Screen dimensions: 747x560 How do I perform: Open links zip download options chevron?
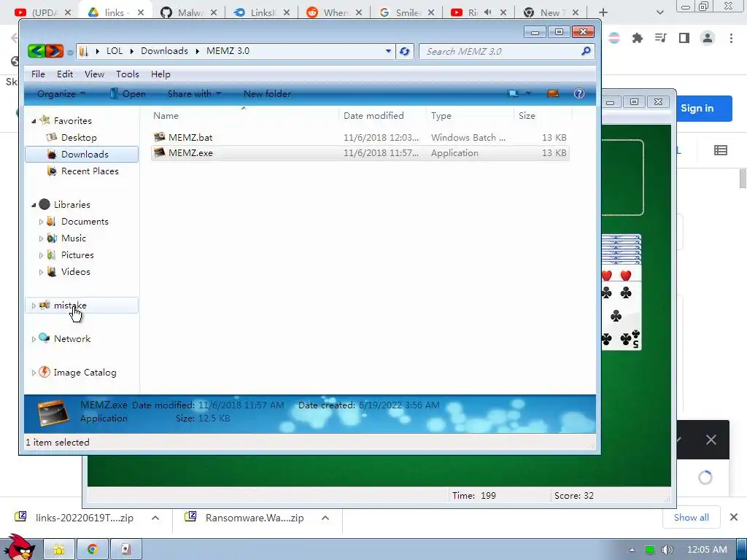[x=155, y=518]
